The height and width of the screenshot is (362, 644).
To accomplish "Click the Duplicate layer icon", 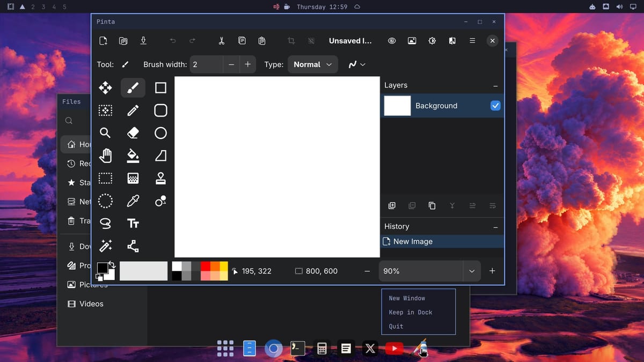I will pyautogui.click(x=432, y=205).
